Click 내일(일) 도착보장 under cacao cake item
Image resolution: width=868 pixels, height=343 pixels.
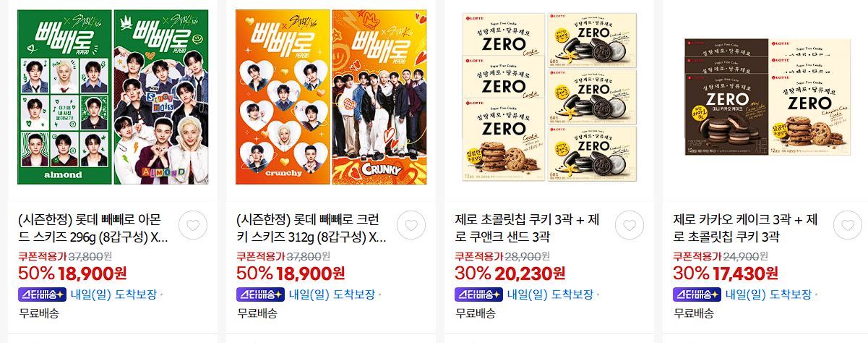[768, 295]
